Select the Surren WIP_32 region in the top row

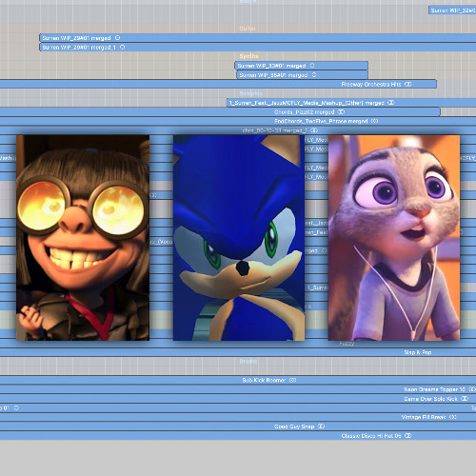[452, 10]
